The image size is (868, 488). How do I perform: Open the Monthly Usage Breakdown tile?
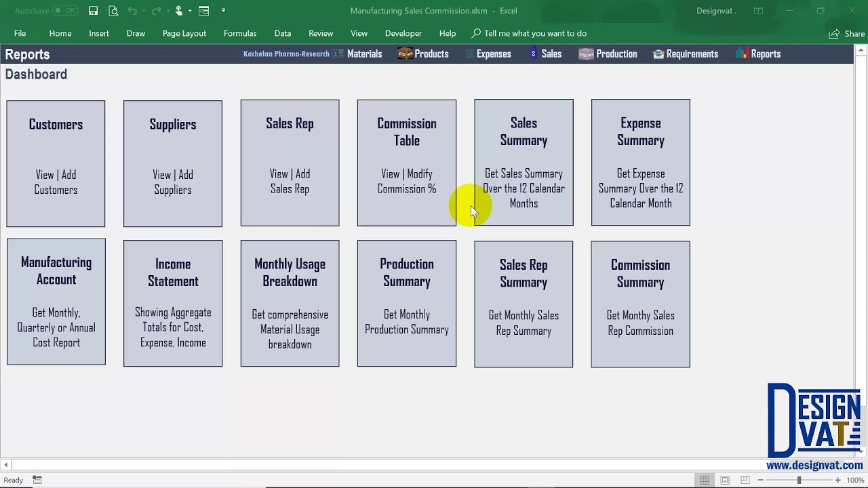(290, 303)
